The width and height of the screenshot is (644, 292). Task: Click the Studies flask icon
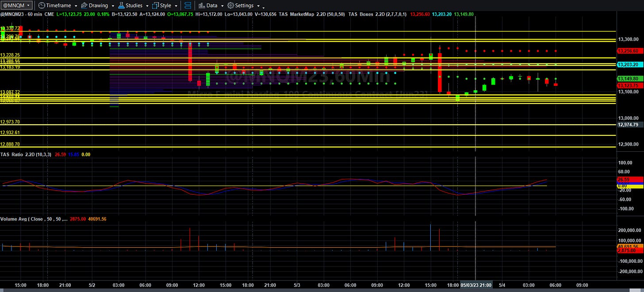[x=121, y=6]
